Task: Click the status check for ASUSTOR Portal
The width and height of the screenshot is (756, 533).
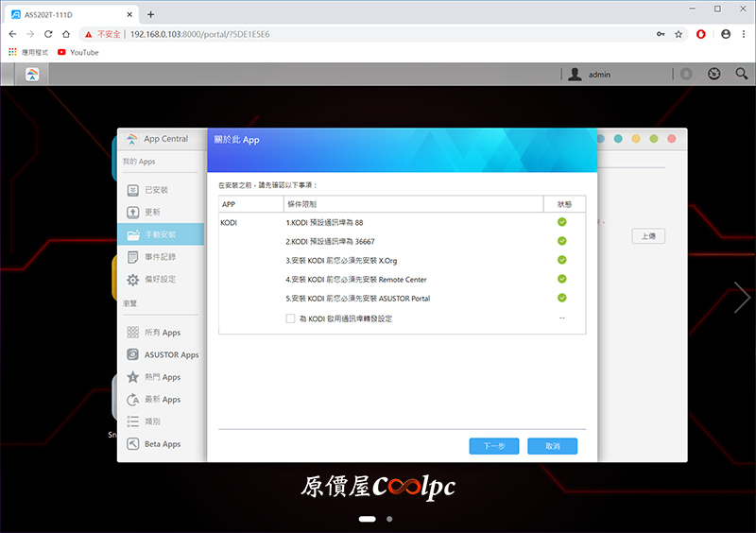Action: [x=561, y=298]
